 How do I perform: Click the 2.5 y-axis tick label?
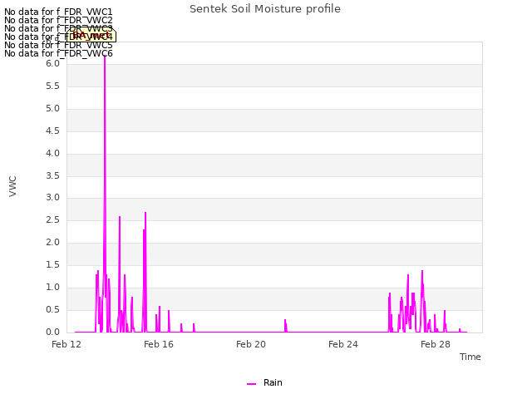pos(52,219)
